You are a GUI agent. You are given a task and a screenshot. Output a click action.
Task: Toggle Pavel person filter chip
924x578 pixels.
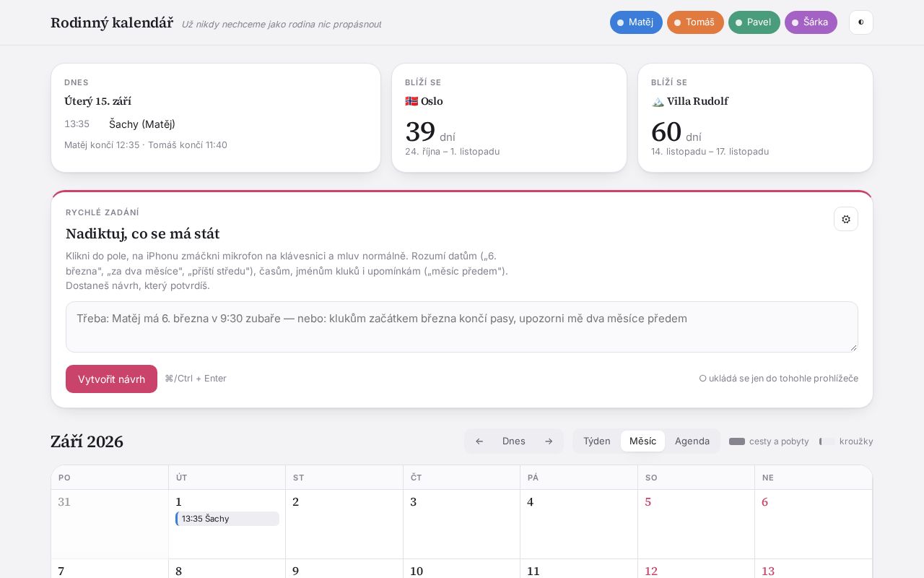coord(754,22)
